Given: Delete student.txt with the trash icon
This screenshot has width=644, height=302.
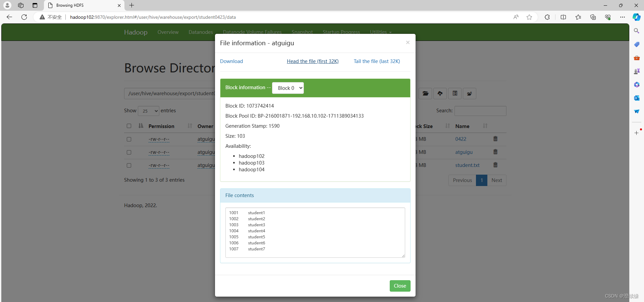Looking at the screenshot, I should (495, 165).
